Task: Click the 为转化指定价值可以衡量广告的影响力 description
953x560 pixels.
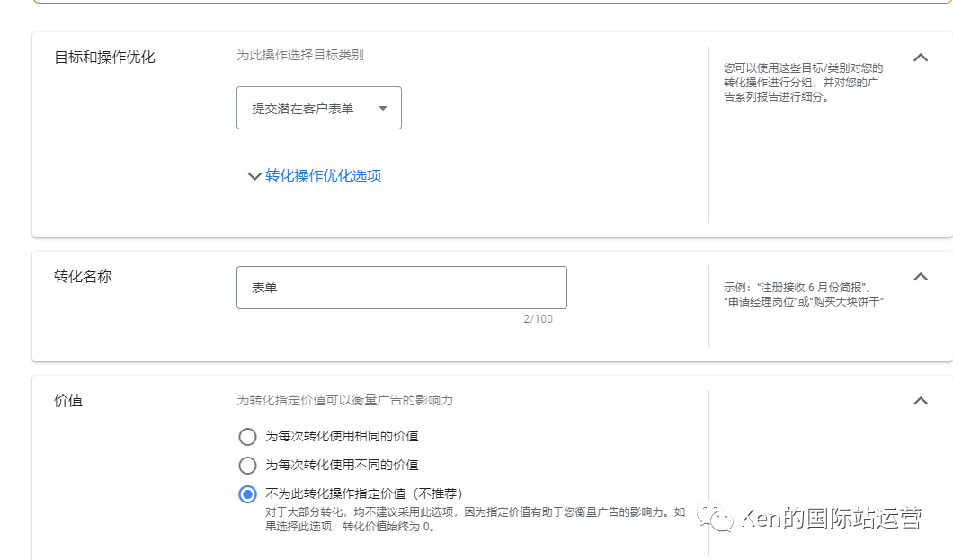Action: 344,400
